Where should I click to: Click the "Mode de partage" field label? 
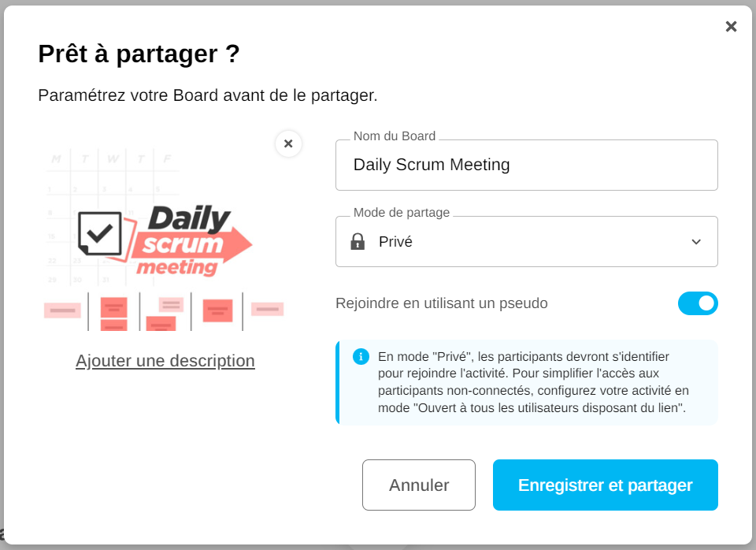(x=402, y=213)
